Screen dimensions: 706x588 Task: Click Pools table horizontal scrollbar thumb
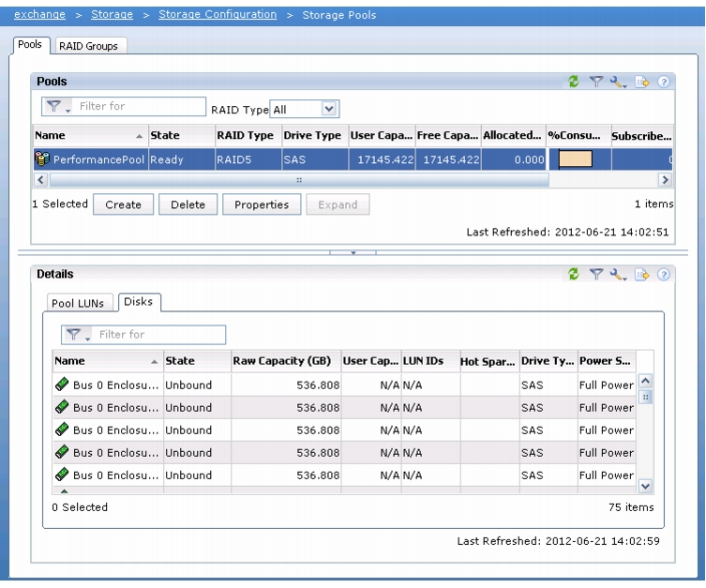tap(299, 180)
